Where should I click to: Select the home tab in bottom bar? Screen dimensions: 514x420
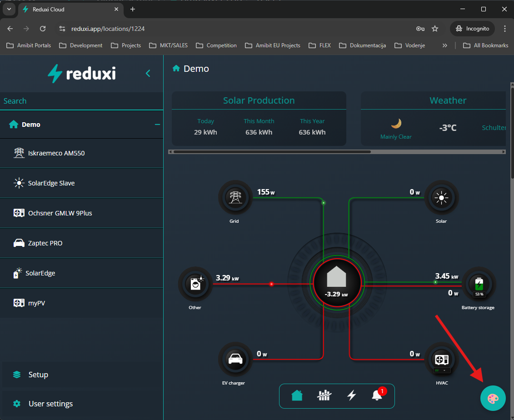click(297, 395)
